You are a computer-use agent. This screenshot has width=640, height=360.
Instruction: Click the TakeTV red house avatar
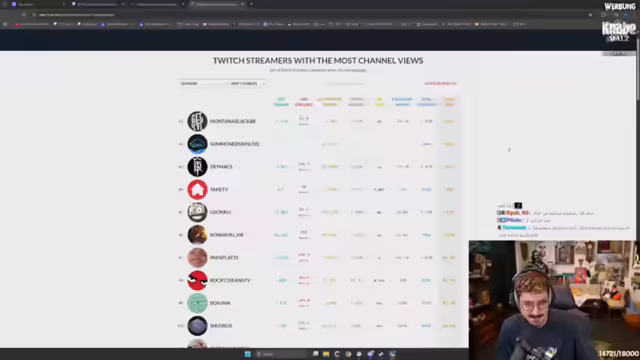[x=197, y=189]
